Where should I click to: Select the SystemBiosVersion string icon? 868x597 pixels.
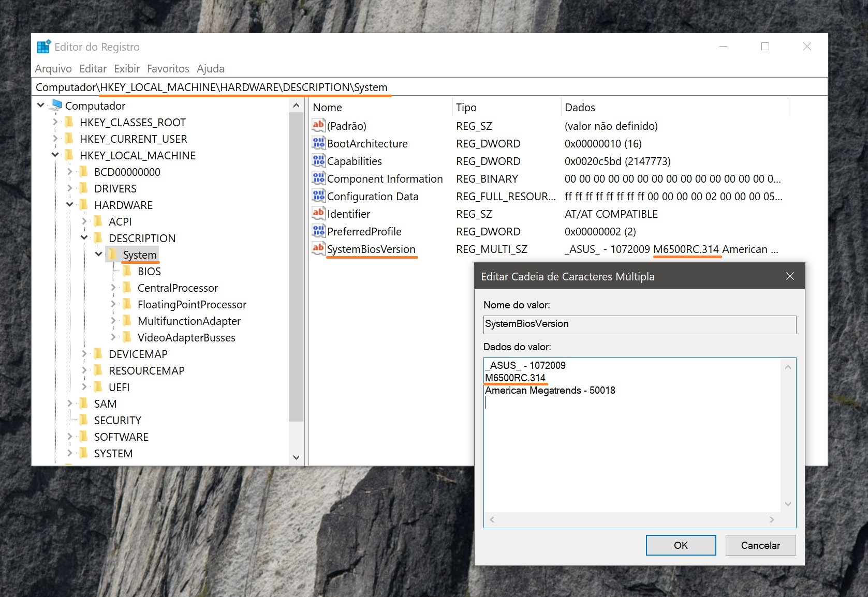click(318, 249)
